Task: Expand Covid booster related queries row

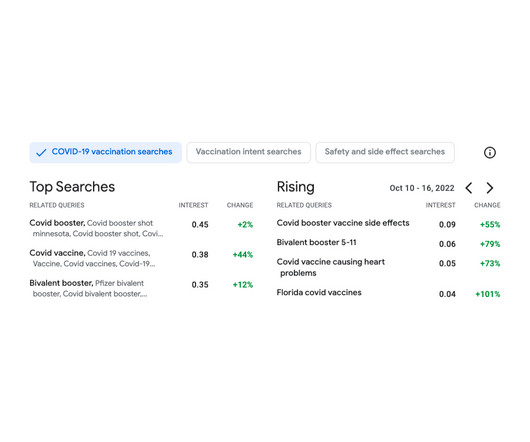Action: point(141,228)
